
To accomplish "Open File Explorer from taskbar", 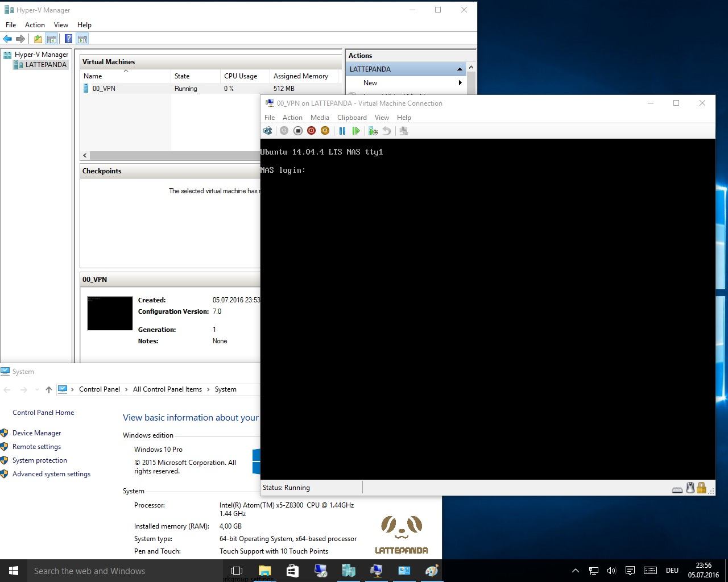I will (265, 571).
